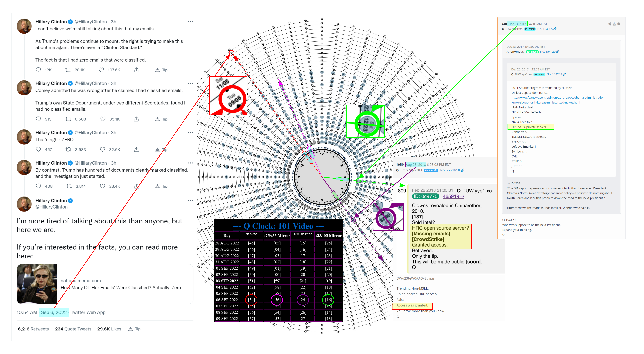Image resolution: width=644 pixels, height=354 pixels.
Task: Click download icon on Q post 440
Action: 614,24
